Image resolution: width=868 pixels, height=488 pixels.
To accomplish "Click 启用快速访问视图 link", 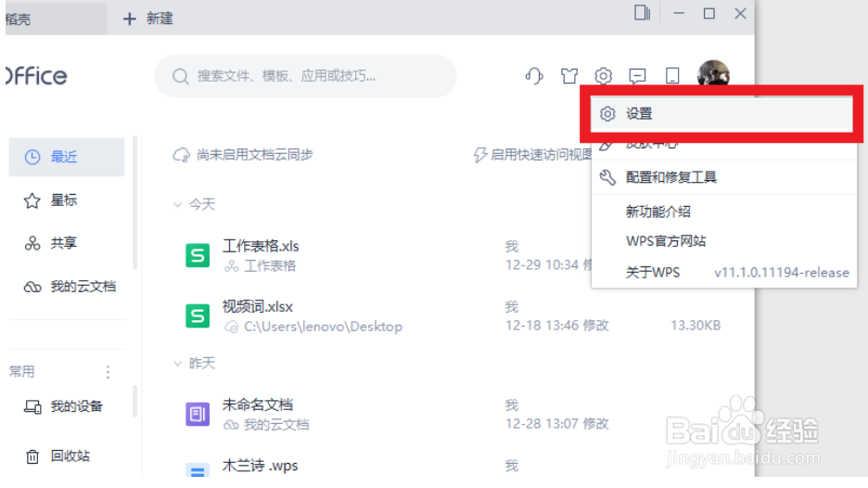I will (x=541, y=155).
